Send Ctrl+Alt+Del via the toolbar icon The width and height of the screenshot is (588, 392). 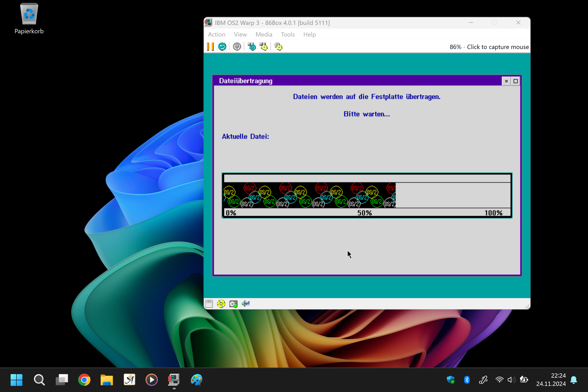click(x=252, y=47)
